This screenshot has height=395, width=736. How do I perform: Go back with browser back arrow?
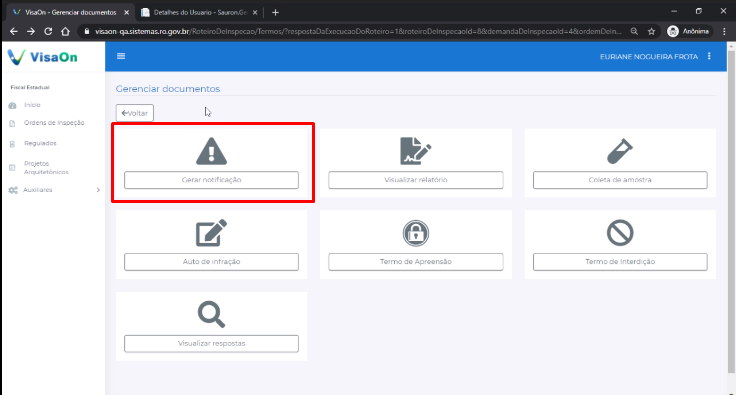click(x=14, y=31)
